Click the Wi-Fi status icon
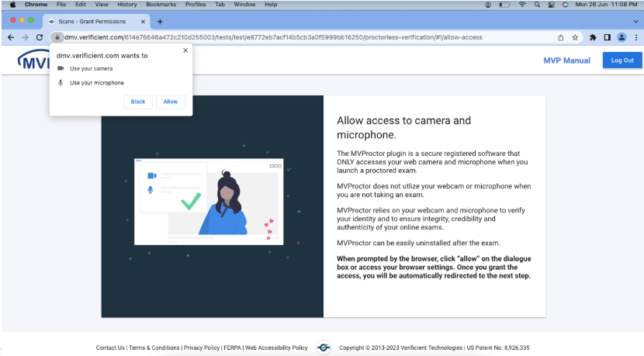Viewport: 644px width, 356px height. (x=522, y=5)
